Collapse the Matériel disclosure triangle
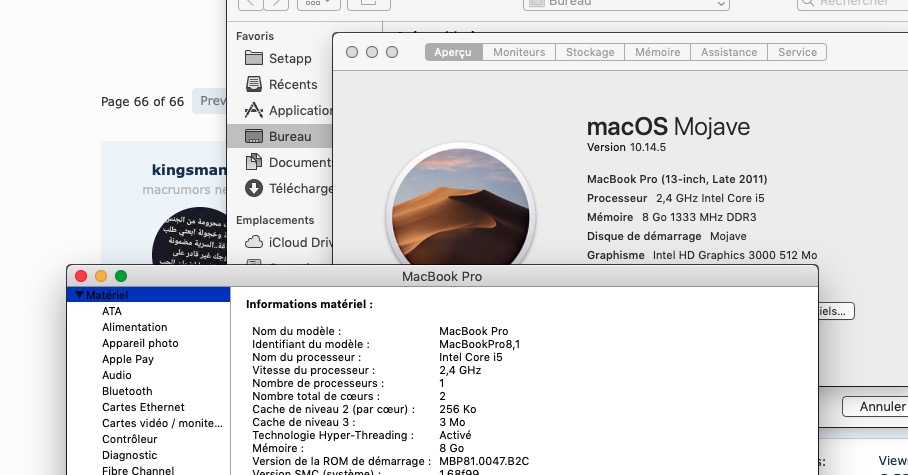Screen dimensions: 908x475 [79, 295]
